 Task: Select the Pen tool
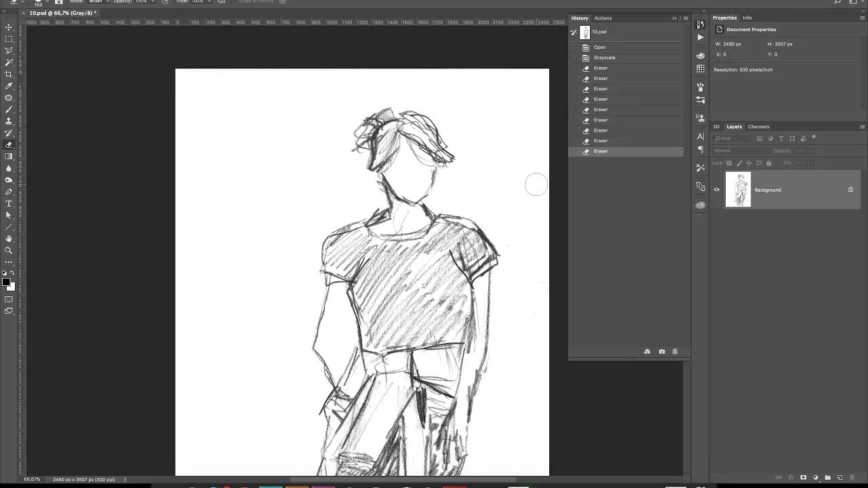[x=9, y=192]
